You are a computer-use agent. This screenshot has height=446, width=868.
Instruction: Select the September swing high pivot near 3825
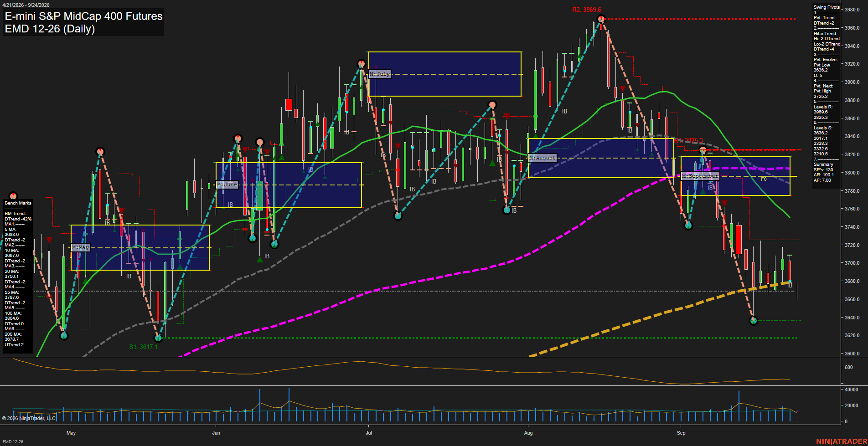(703, 150)
